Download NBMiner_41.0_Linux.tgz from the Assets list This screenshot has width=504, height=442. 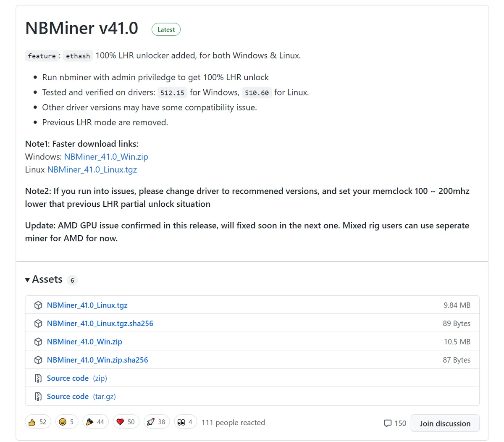pyautogui.click(x=87, y=305)
